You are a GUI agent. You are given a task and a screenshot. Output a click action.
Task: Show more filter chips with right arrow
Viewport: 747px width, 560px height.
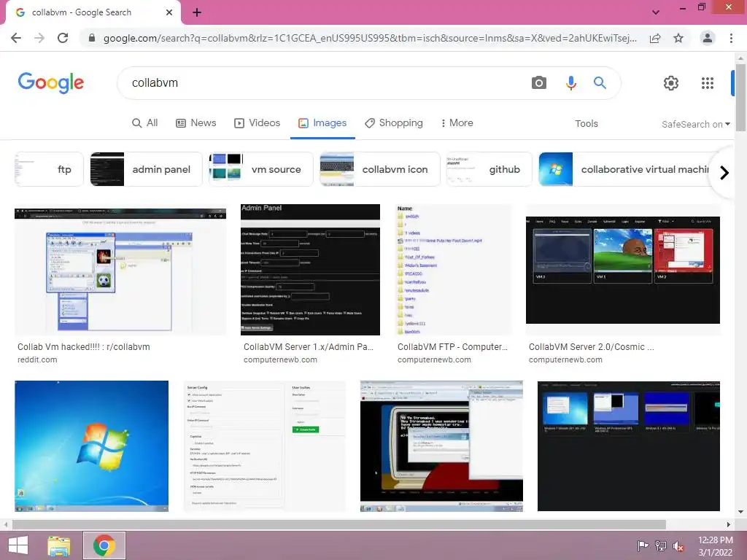pyautogui.click(x=724, y=172)
